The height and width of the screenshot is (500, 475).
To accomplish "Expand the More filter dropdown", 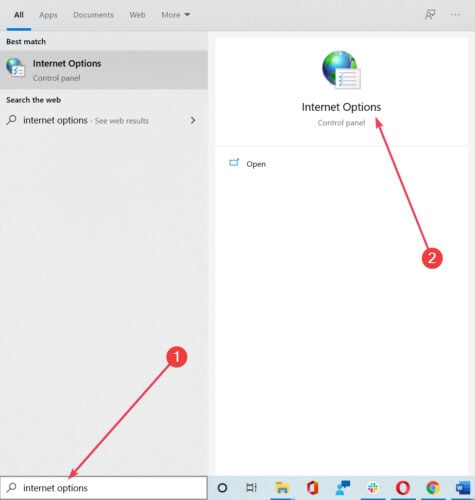I will coord(176,15).
